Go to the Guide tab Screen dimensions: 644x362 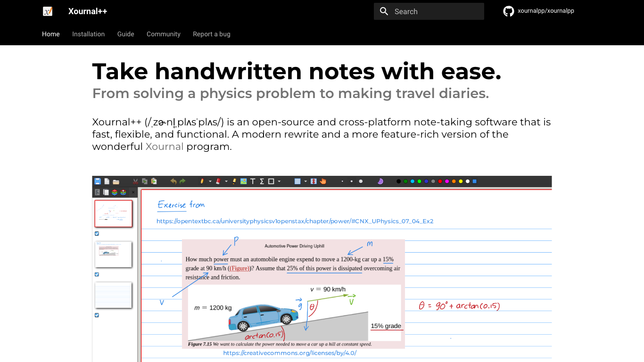click(x=126, y=34)
